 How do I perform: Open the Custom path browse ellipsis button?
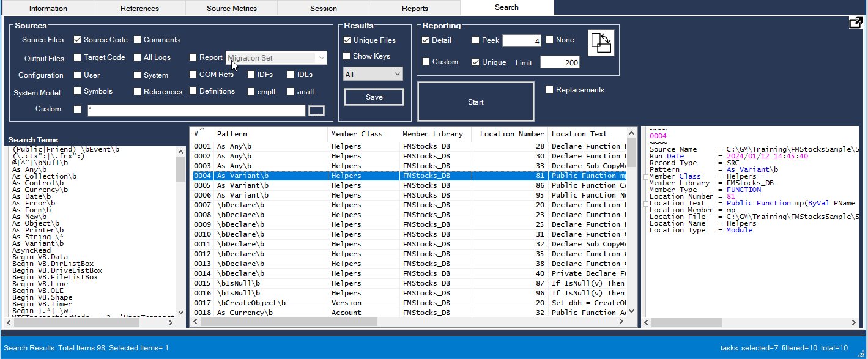pos(316,111)
